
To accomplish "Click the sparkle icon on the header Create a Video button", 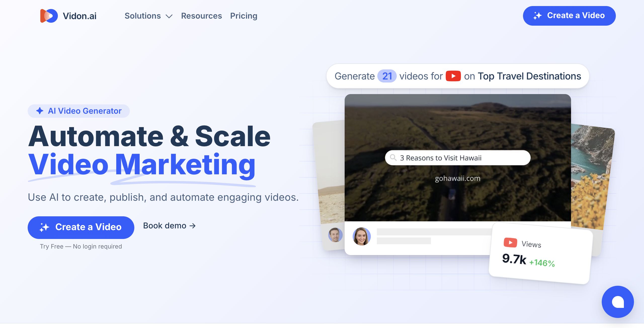I will (x=537, y=16).
